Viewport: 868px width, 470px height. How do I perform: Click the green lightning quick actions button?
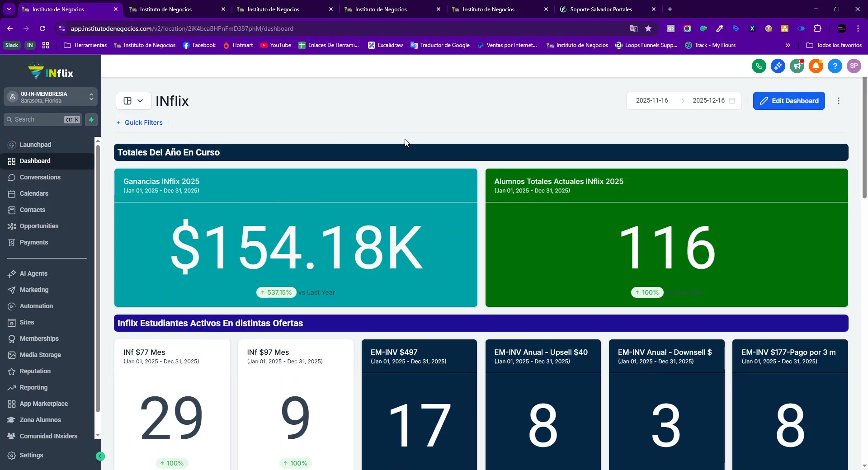(x=91, y=120)
